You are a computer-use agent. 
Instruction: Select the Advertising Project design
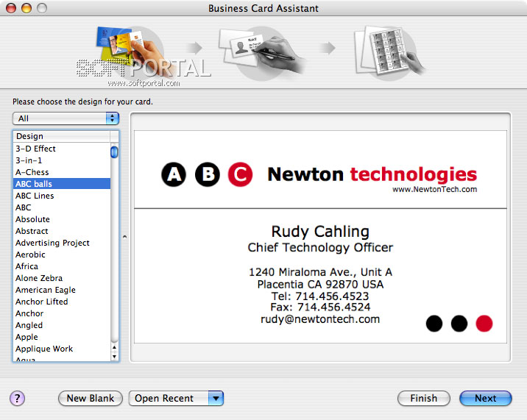[62, 243]
